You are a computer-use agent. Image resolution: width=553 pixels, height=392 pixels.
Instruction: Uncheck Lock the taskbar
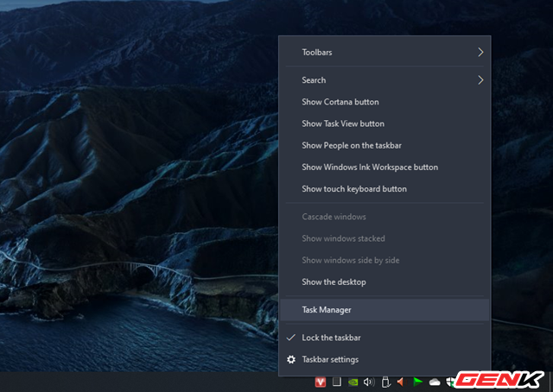331,338
